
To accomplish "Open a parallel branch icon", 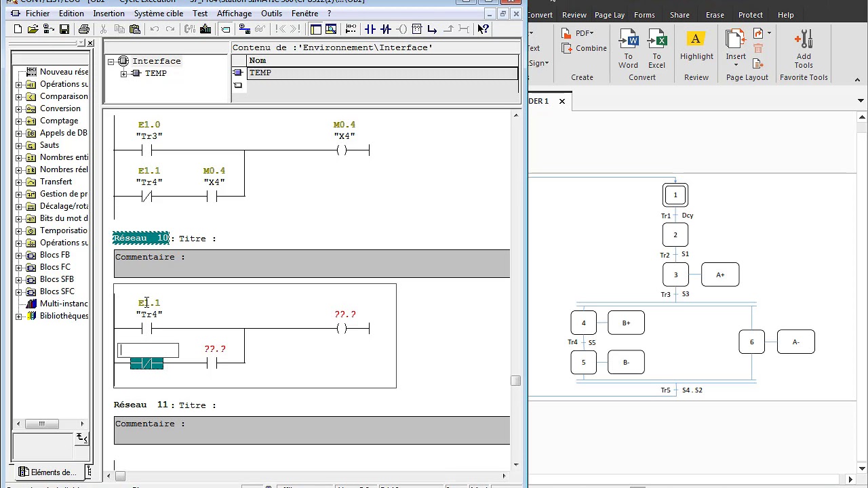I will tap(432, 29).
